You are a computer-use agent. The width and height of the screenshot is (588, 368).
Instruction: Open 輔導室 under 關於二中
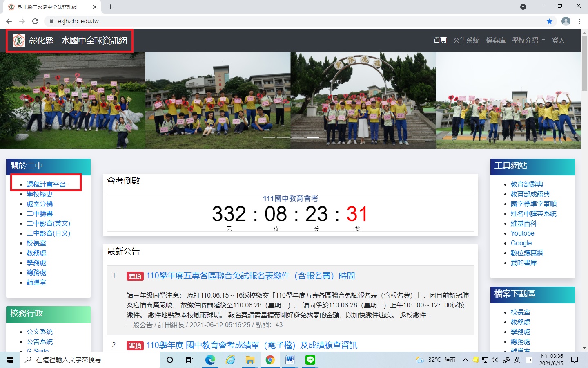[36, 283]
